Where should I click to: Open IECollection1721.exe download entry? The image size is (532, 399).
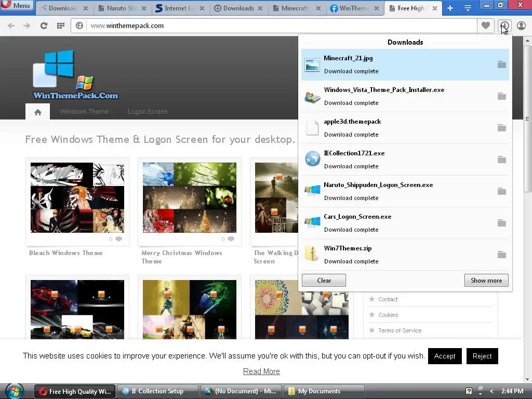click(x=405, y=159)
